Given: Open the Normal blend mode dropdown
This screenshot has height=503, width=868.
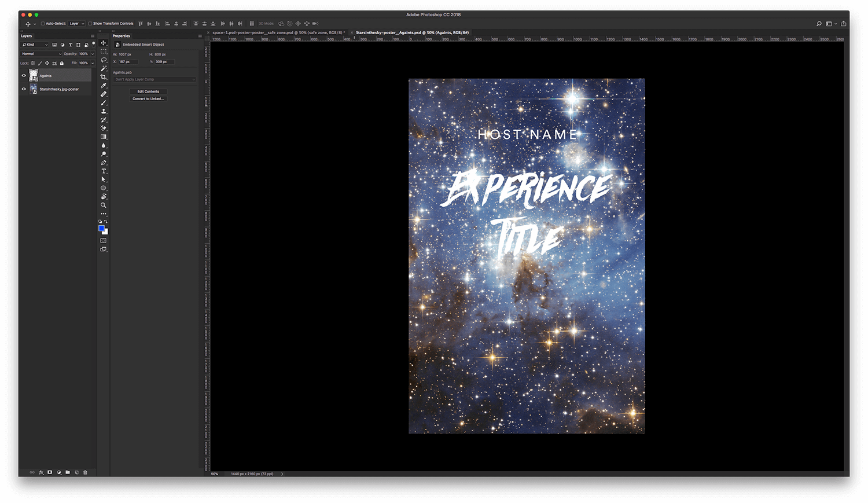Looking at the screenshot, I should (41, 54).
